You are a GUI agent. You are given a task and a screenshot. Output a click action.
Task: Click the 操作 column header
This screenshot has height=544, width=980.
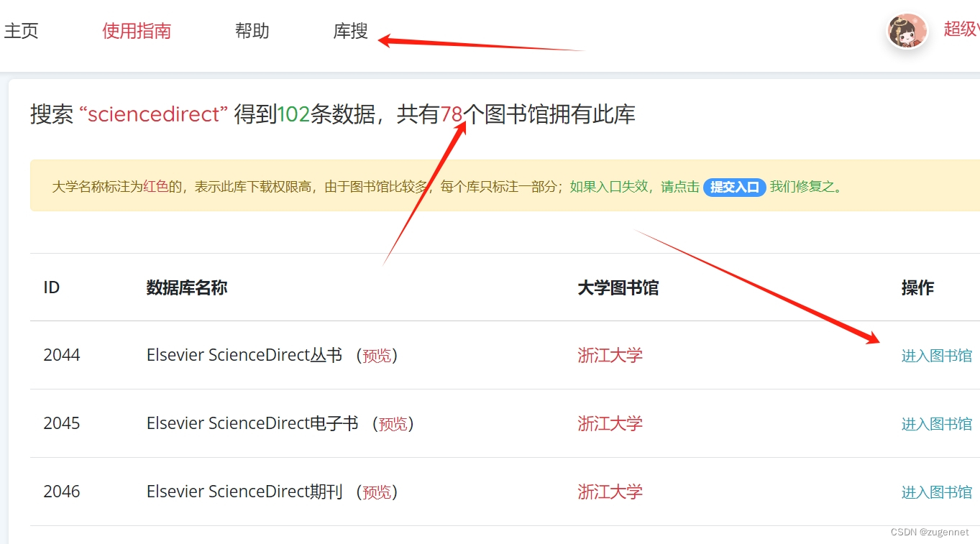918,287
